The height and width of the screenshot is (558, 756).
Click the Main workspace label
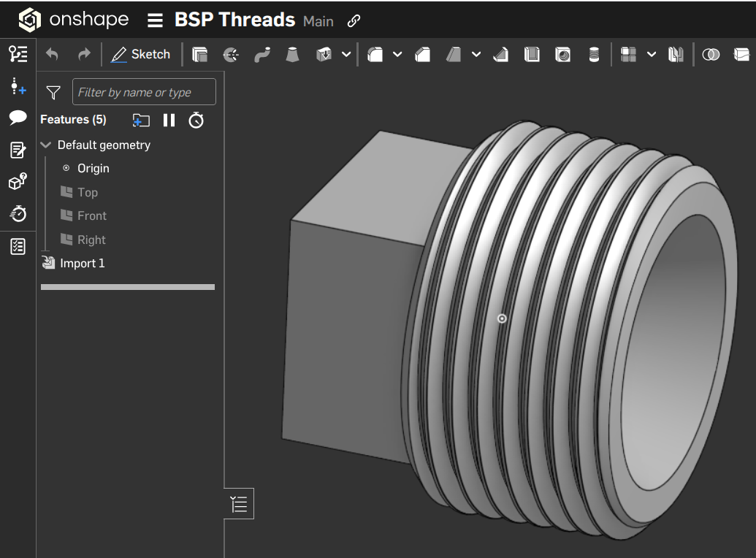[318, 21]
